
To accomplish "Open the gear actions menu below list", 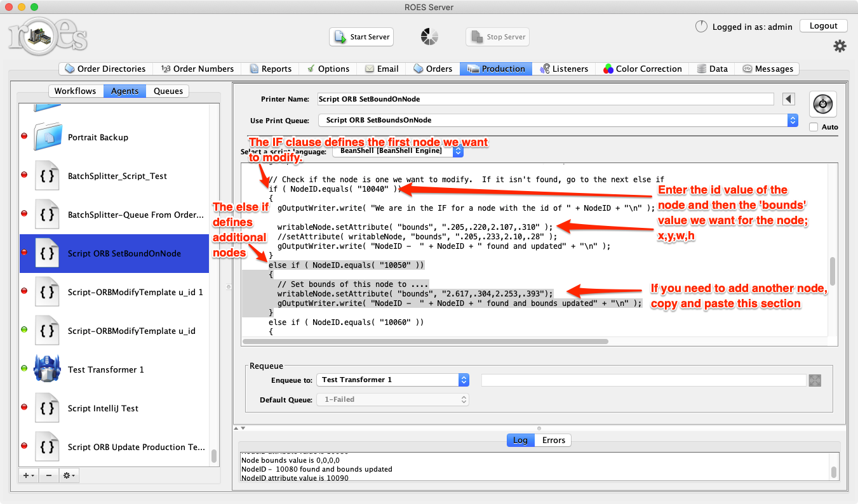I will (69, 475).
